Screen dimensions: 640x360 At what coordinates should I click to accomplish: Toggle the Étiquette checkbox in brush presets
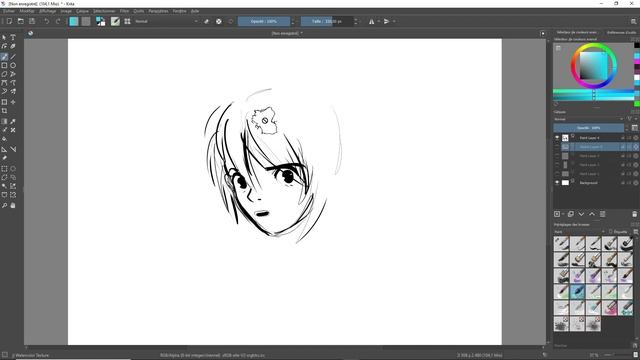click(611, 232)
